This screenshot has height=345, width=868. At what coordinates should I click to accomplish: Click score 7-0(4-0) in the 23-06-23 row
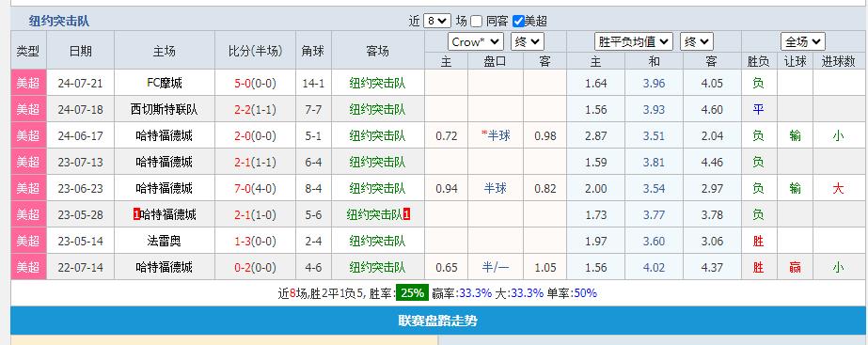click(255, 188)
